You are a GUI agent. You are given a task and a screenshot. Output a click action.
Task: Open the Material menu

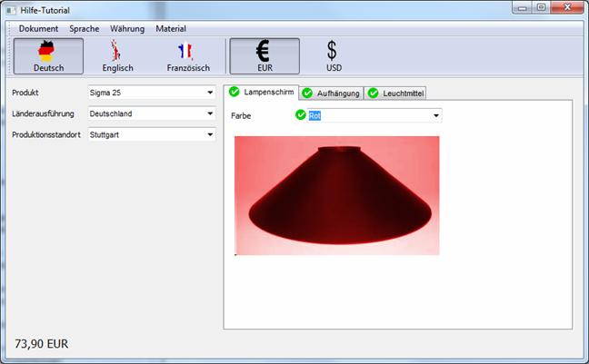click(x=171, y=28)
